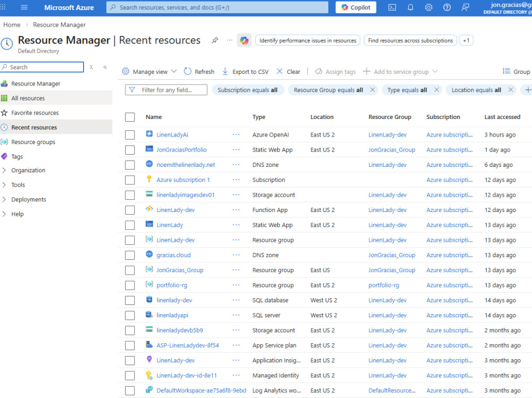
Task: Check the linenladyimagesdev01 row checkbox
Action: coord(130,195)
